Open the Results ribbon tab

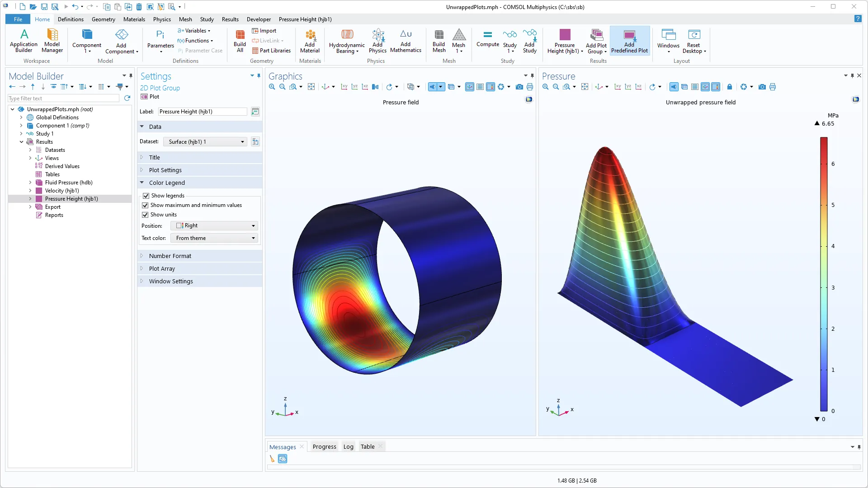(230, 19)
